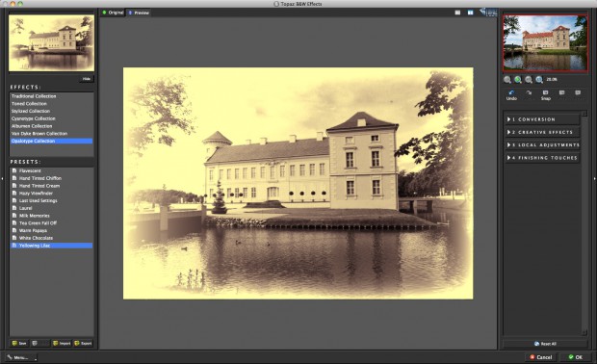
Task: Choose the White Chocolate preset
Action: 51,238
